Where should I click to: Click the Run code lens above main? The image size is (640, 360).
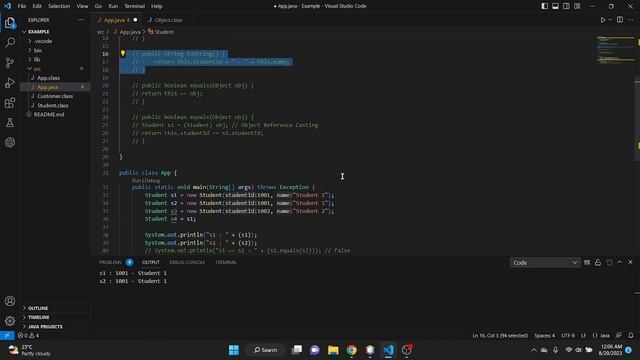[137, 180]
